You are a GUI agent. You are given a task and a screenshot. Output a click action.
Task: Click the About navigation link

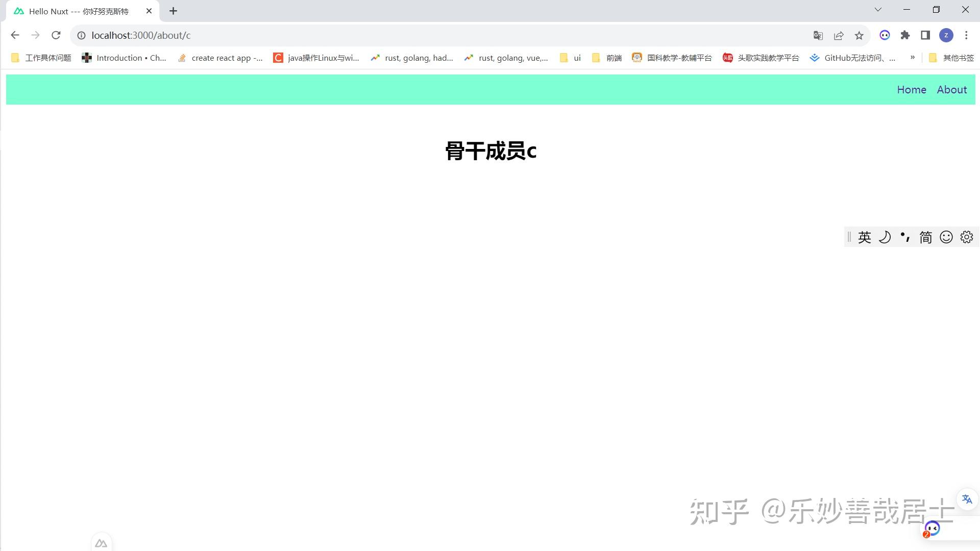[x=952, y=90]
